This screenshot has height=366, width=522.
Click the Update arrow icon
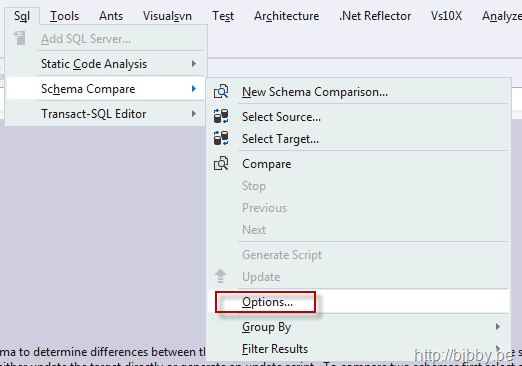click(x=220, y=276)
